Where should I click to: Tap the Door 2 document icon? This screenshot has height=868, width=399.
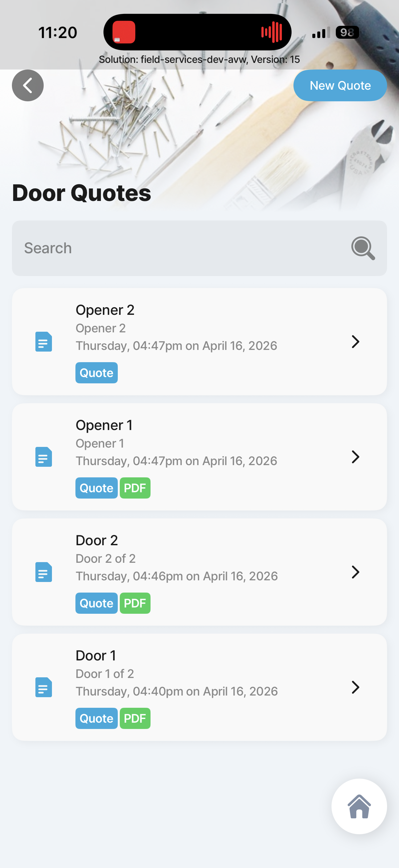(x=44, y=572)
